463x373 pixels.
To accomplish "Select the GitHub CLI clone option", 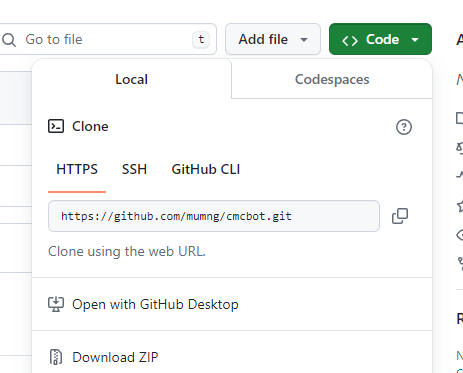I will [x=206, y=169].
